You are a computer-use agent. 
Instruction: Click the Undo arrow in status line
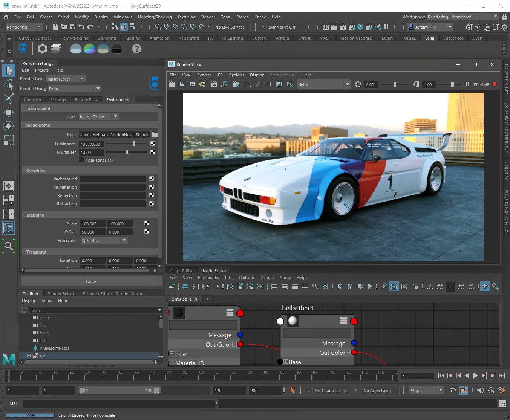81,27
